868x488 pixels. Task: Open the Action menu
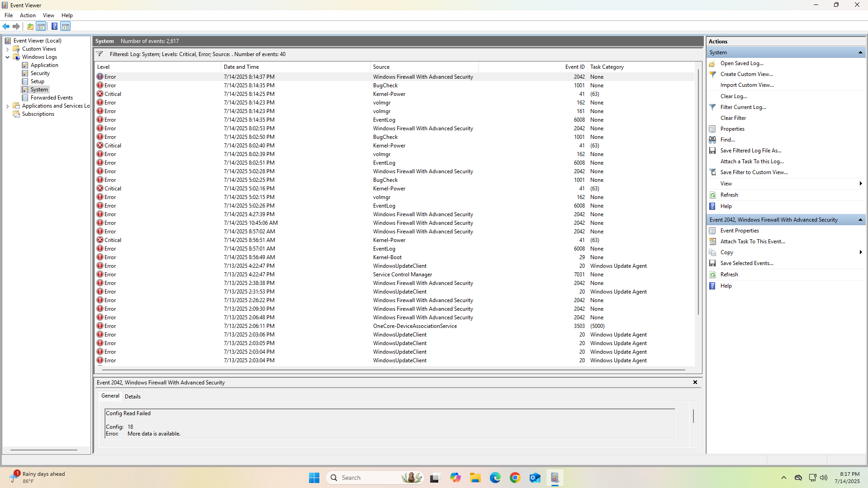[x=28, y=15]
